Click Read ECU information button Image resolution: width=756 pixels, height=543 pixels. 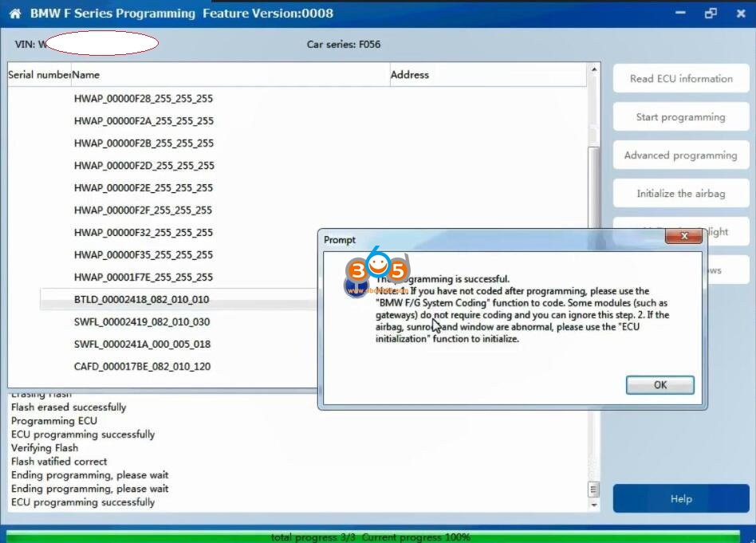tap(681, 79)
